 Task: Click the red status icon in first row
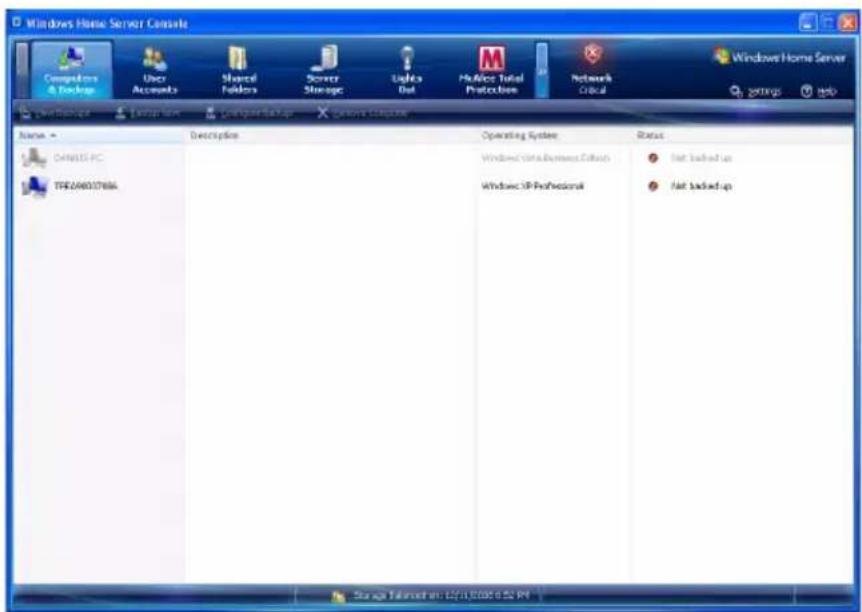653,158
